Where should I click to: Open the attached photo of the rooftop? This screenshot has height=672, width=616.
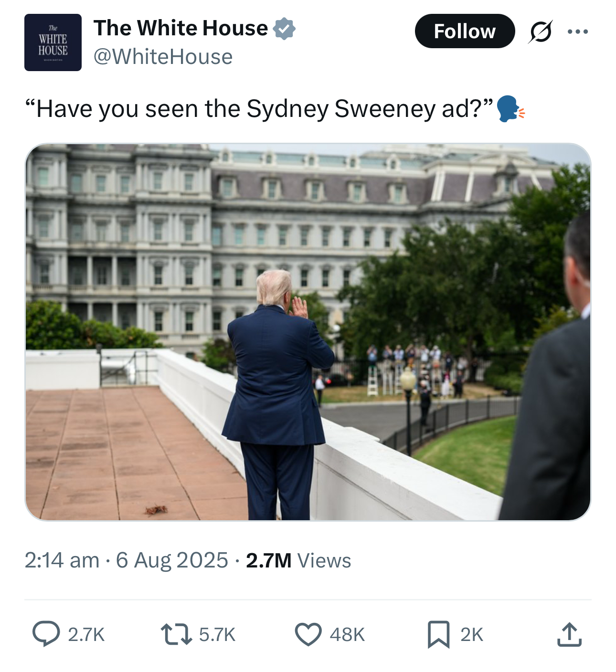click(308, 332)
